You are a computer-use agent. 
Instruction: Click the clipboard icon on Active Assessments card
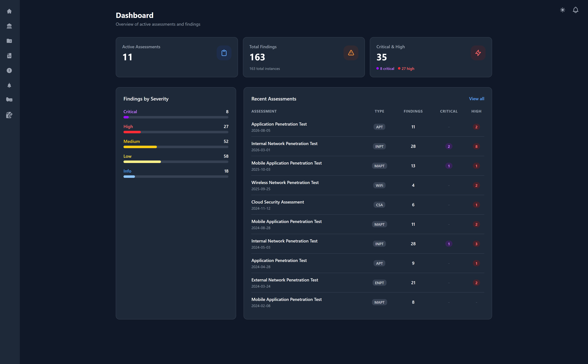(x=224, y=53)
